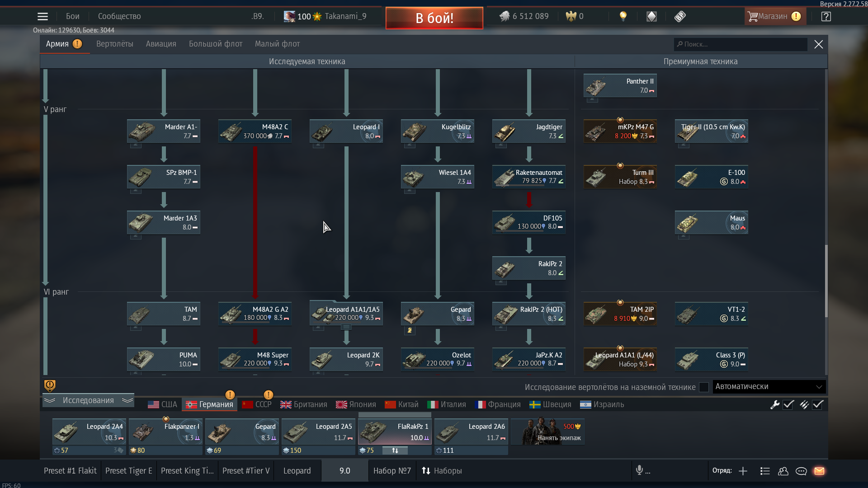Select the Wiesel 1A4 vehicle card
This screenshot has height=488, width=868.
[x=437, y=177]
